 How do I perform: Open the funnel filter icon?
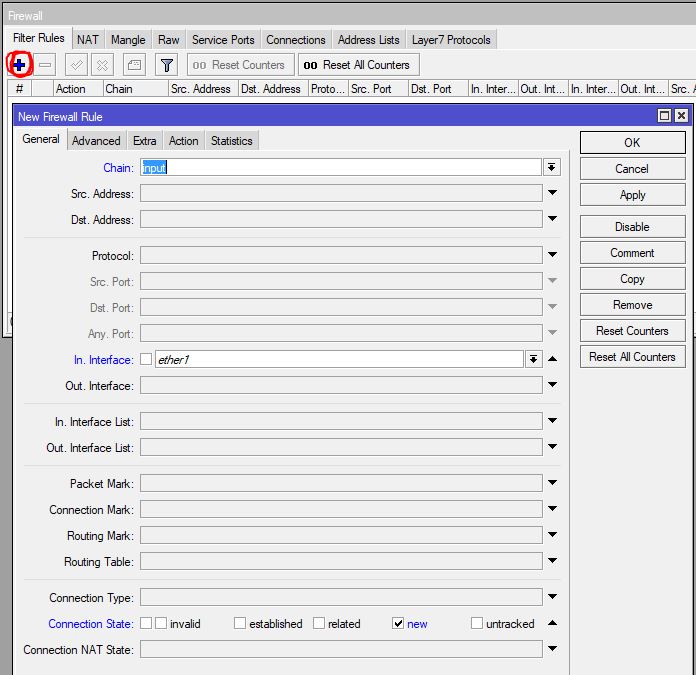tap(167, 65)
